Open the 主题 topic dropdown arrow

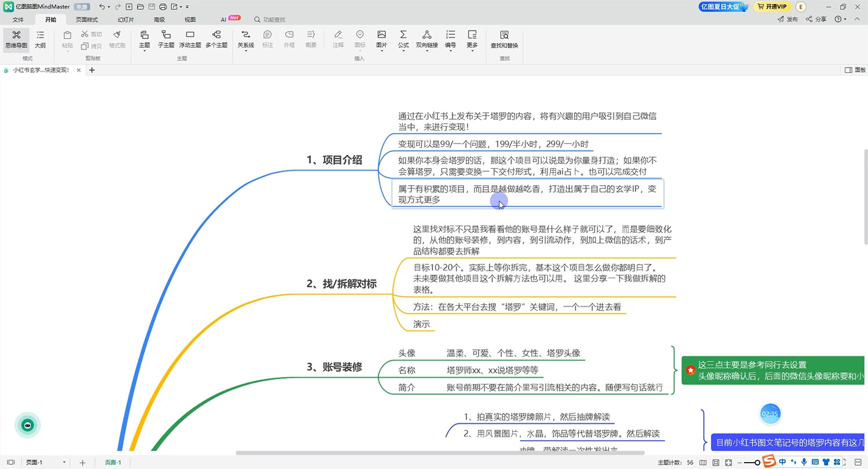(144, 51)
